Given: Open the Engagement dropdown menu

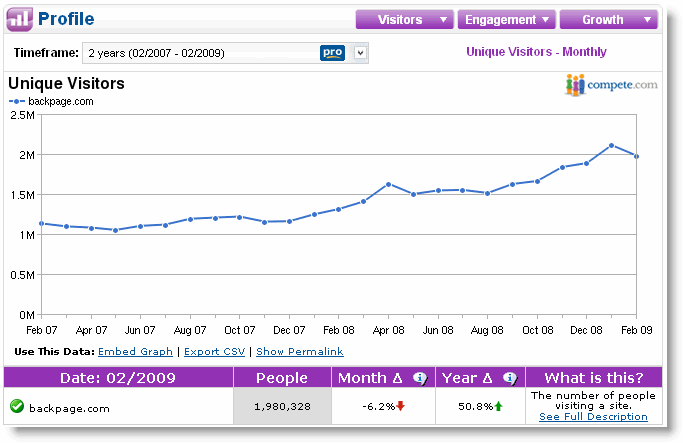Looking at the screenshot, I should pos(507,20).
